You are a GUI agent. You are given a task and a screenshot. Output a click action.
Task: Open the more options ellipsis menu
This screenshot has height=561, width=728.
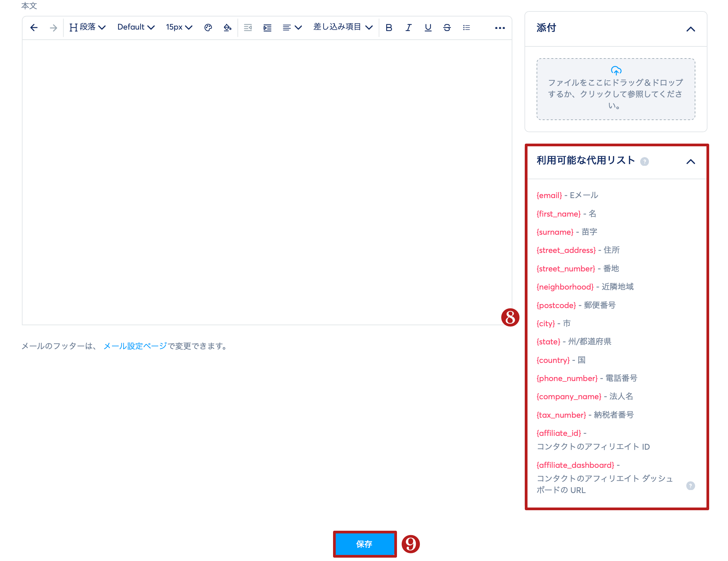pyautogui.click(x=500, y=28)
